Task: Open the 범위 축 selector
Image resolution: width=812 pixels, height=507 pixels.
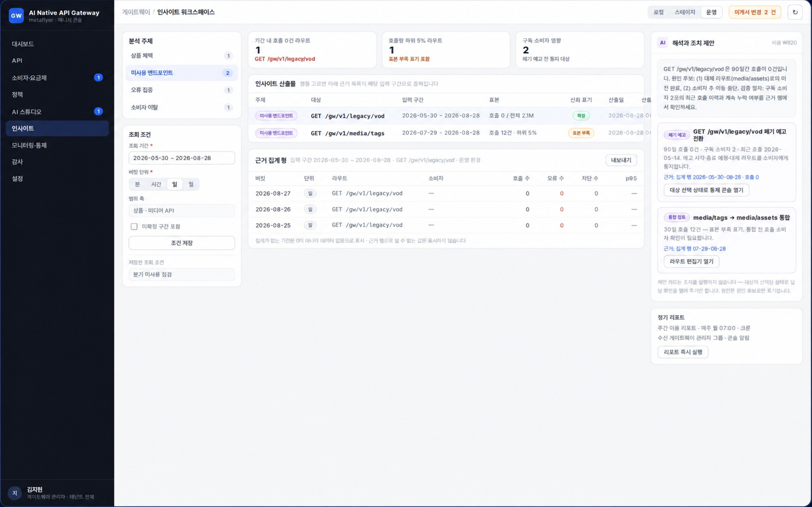Action: (182, 210)
